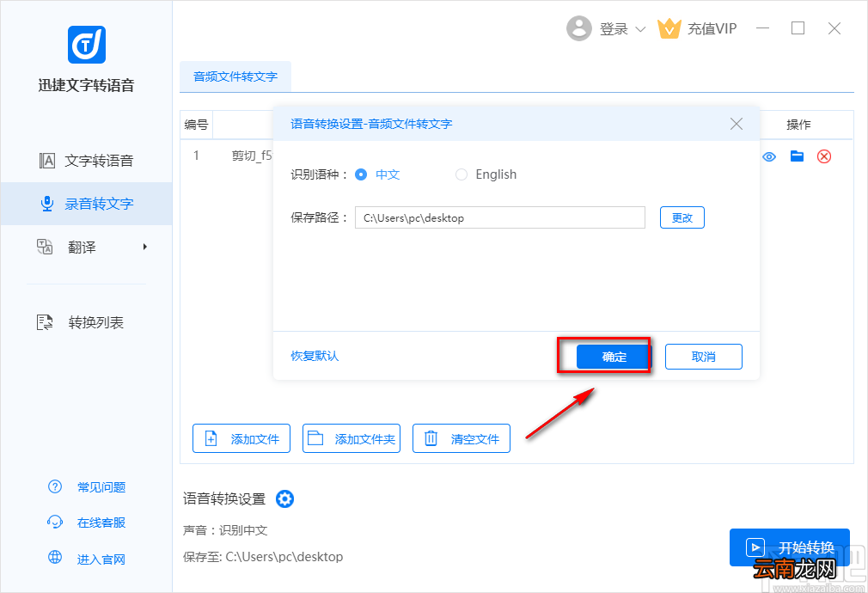Click the VIP crown icon
868x593 pixels.
669,28
